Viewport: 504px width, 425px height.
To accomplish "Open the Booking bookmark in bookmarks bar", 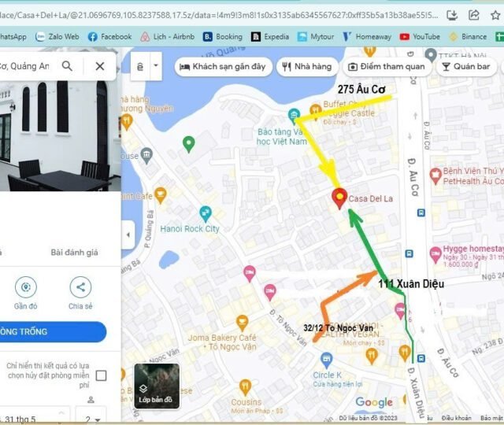I will coord(223,36).
